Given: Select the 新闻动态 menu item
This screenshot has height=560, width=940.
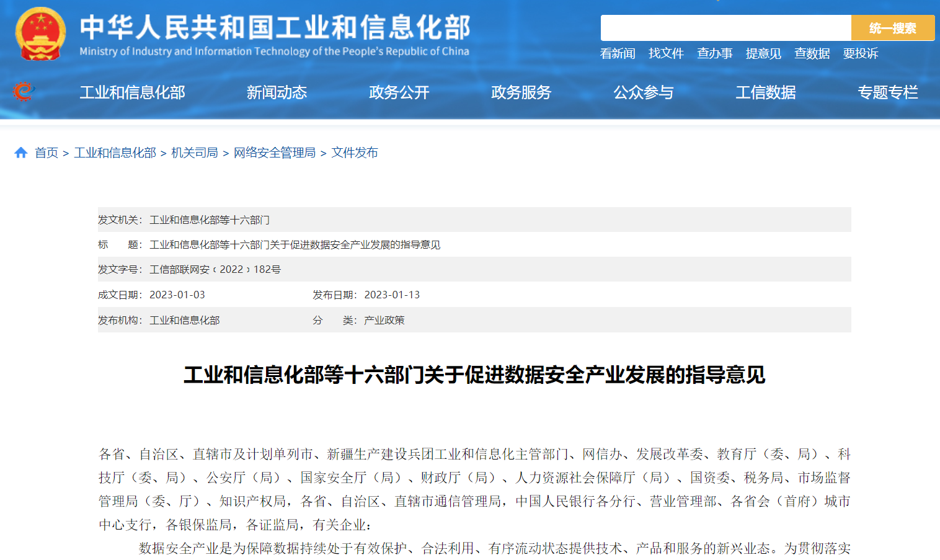Looking at the screenshot, I should pos(277,92).
